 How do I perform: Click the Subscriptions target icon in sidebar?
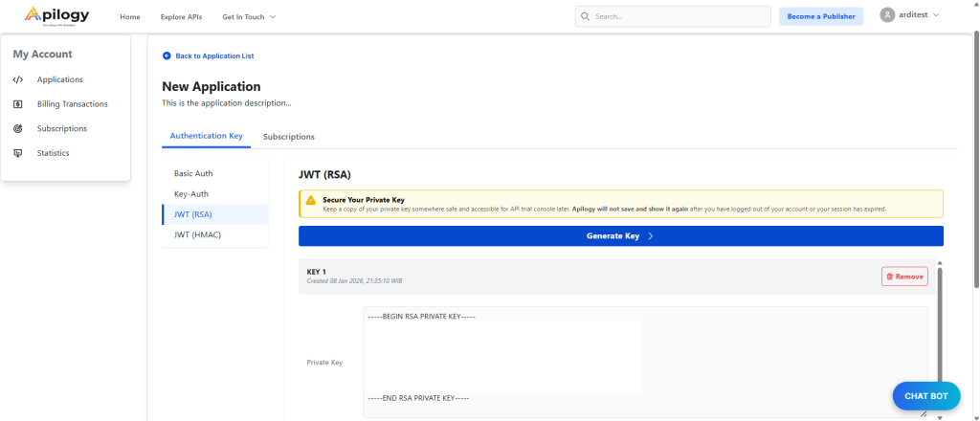(18, 128)
